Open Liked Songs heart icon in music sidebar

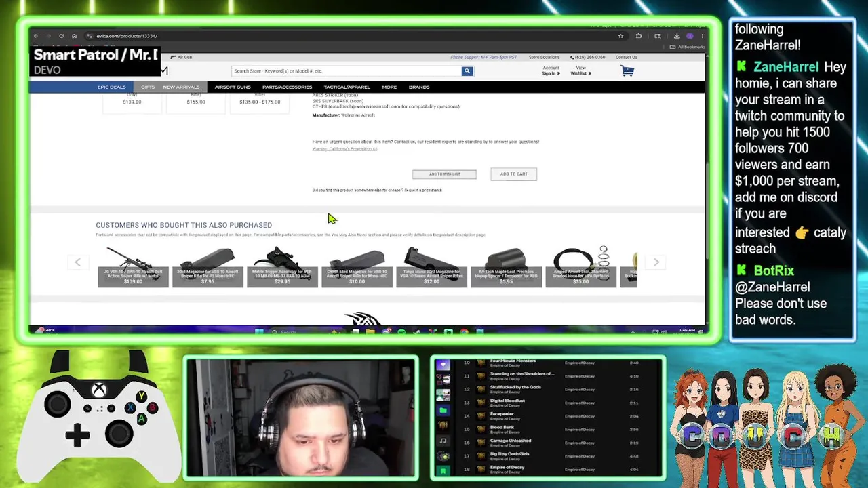pyautogui.click(x=443, y=365)
